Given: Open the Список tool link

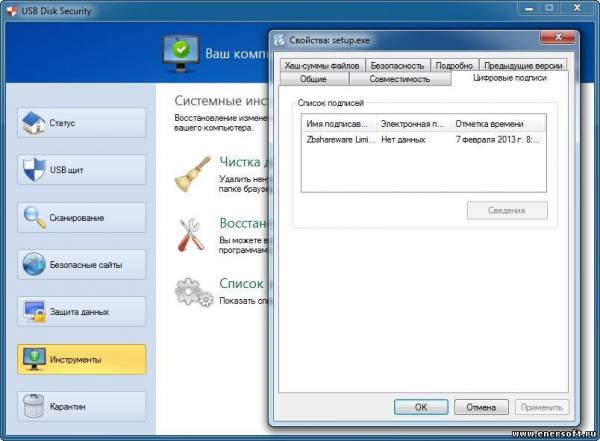Looking at the screenshot, I should coord(242,284).
